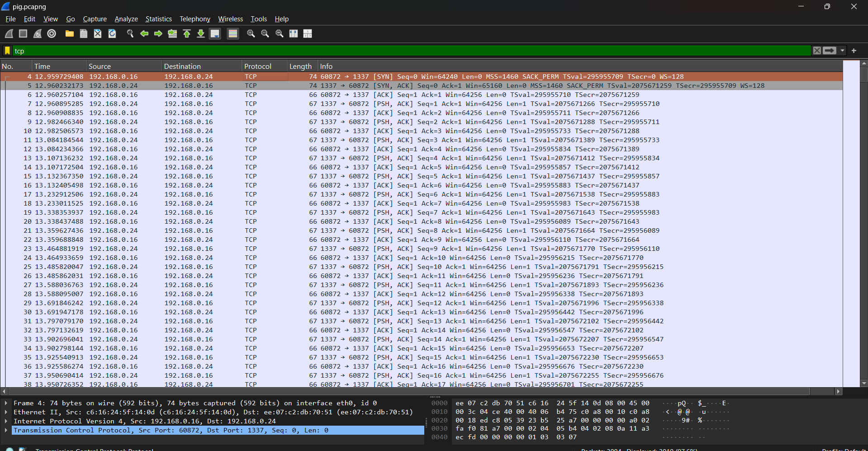Close this capture file
This screenshot has width=868, height=451.
[98, 34]
